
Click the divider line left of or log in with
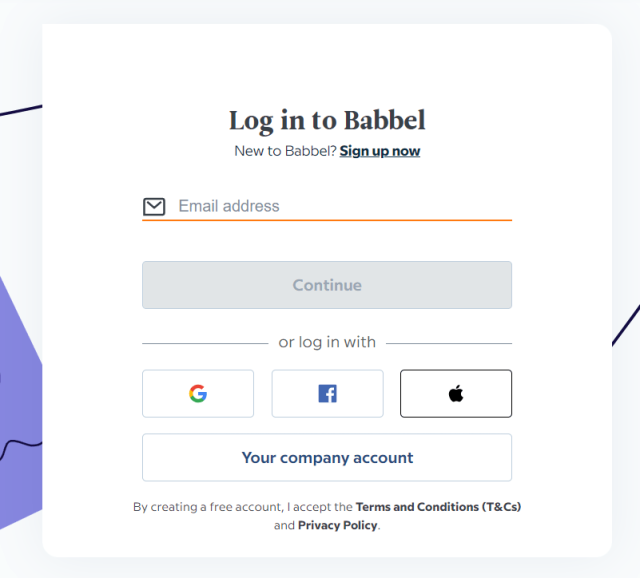[205, 343]
